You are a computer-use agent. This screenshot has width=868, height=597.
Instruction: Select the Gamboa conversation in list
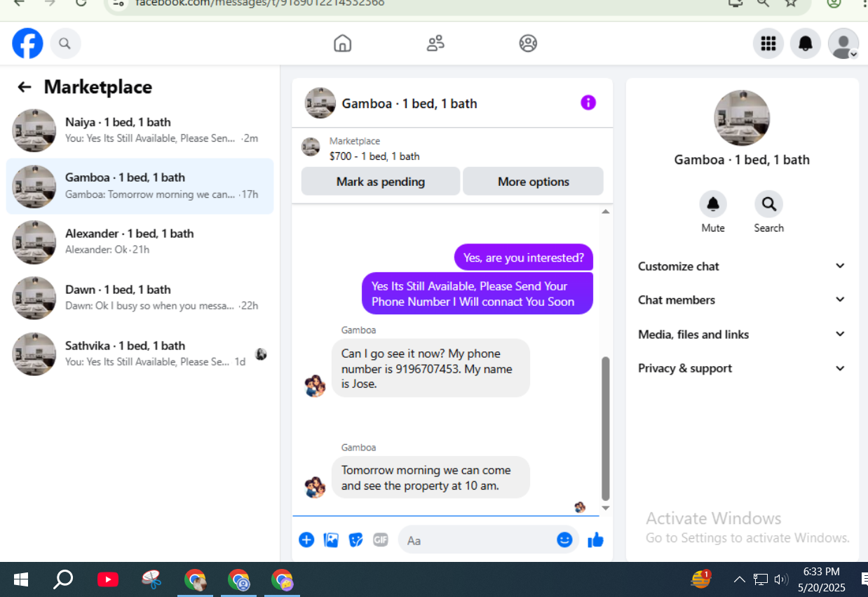(140, 186)
